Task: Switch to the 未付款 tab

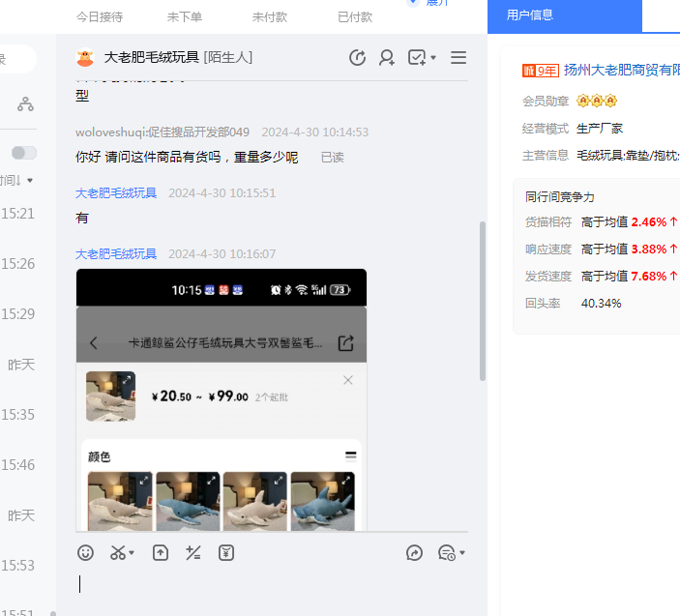Action: tap(269, 17)
